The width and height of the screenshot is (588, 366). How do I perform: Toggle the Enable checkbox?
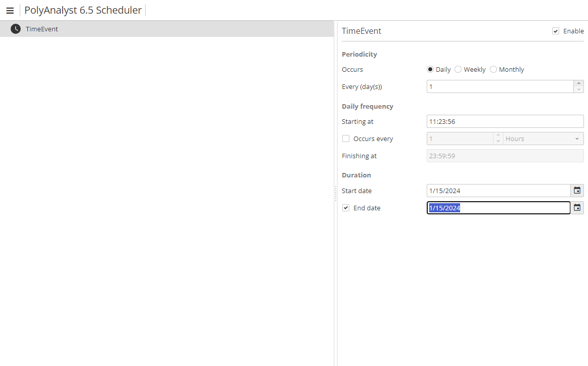[556, 31]
